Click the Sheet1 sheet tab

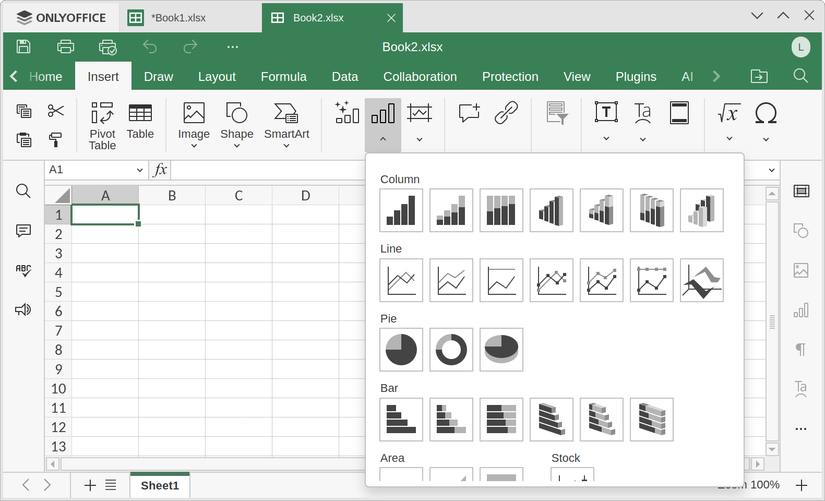tap(159, 485)
